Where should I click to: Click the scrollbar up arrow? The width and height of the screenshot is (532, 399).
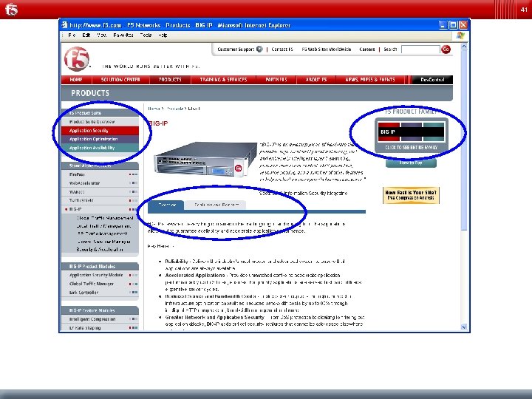[x=464, y=47]
